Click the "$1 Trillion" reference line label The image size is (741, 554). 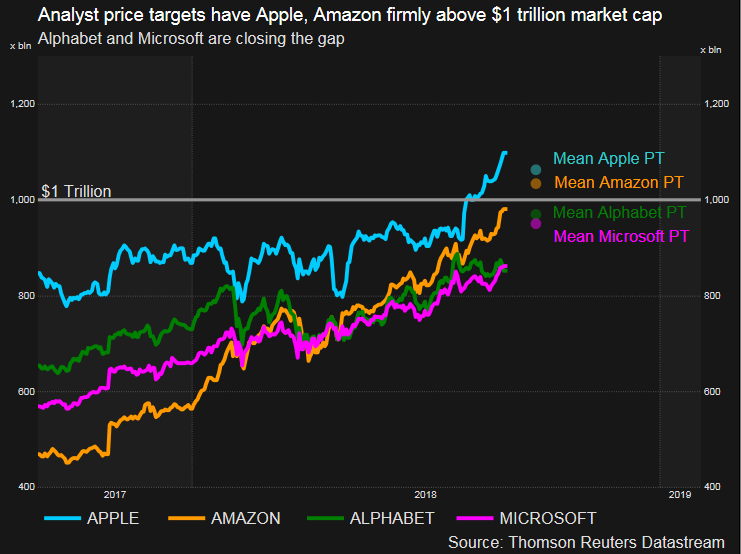pyautogui.click(x=76, y=191)
